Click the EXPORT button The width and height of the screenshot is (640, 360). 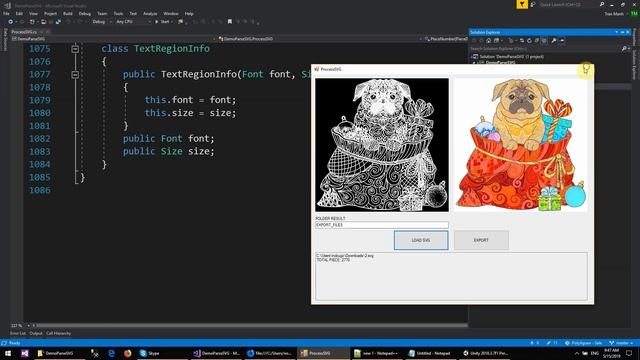tap(481, 240)
